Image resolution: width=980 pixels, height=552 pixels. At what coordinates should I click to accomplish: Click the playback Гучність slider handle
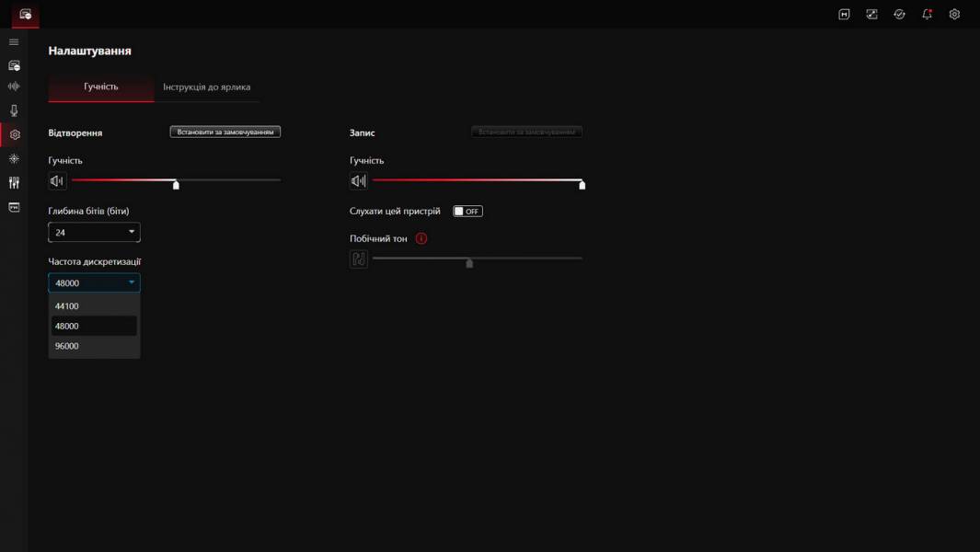pyautogui.click(x=177, y=184)
